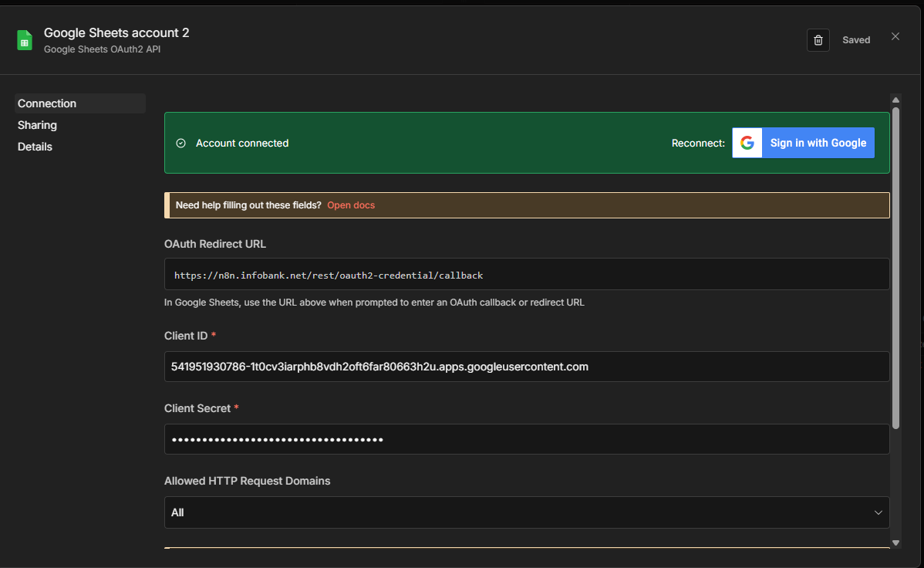Open the Connection tab
This screenshot has height=568, width=924.
tap(47, 103)
